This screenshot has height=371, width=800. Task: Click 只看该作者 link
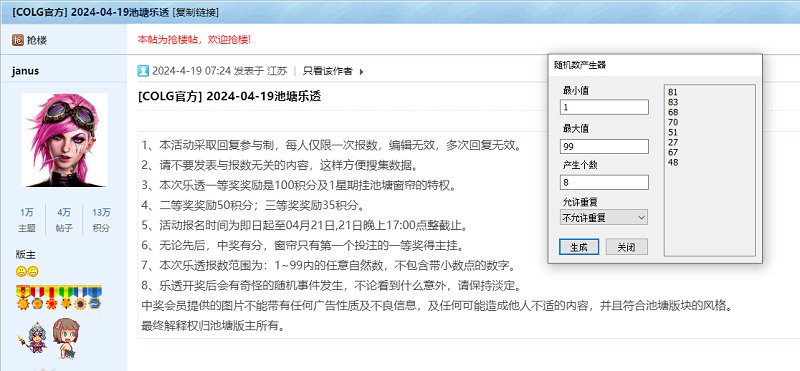(328, 71)
